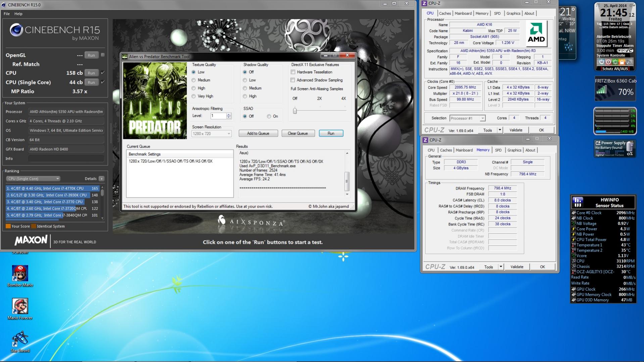The width and height of the screenshot is (644, 362).
Task: Click the Results panel scrollbar thumb
Action: (347, 181)
